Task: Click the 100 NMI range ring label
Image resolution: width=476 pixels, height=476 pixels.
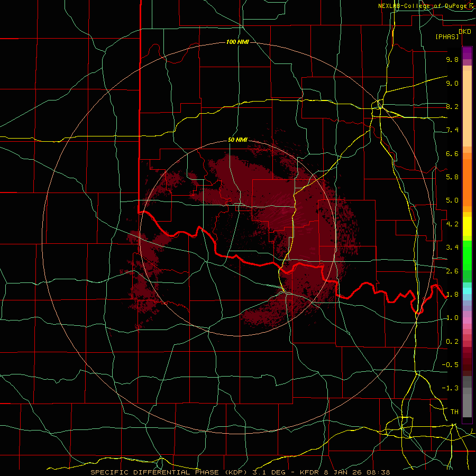Action: tap(237, 42)
